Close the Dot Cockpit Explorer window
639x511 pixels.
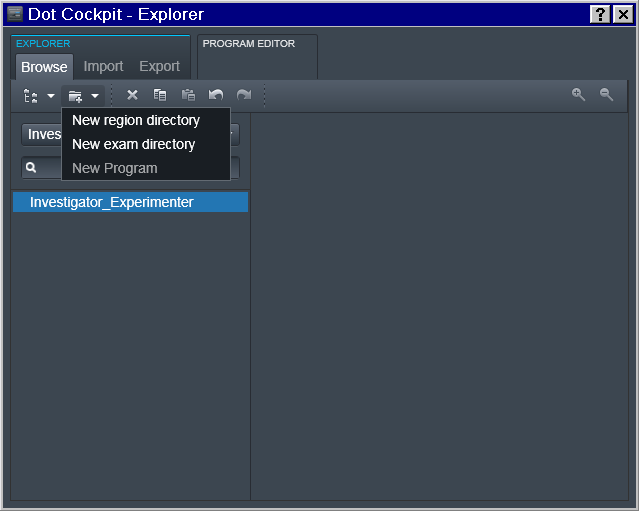[623, 15]
